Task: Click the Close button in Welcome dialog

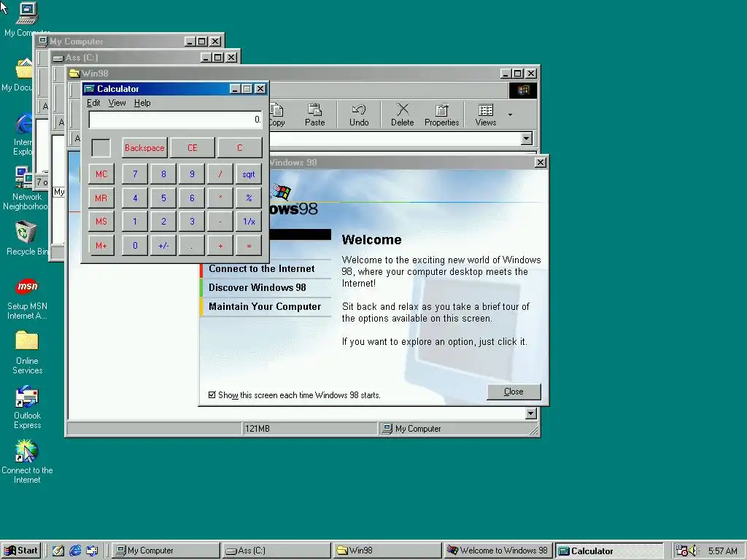Action: point(514,392)
